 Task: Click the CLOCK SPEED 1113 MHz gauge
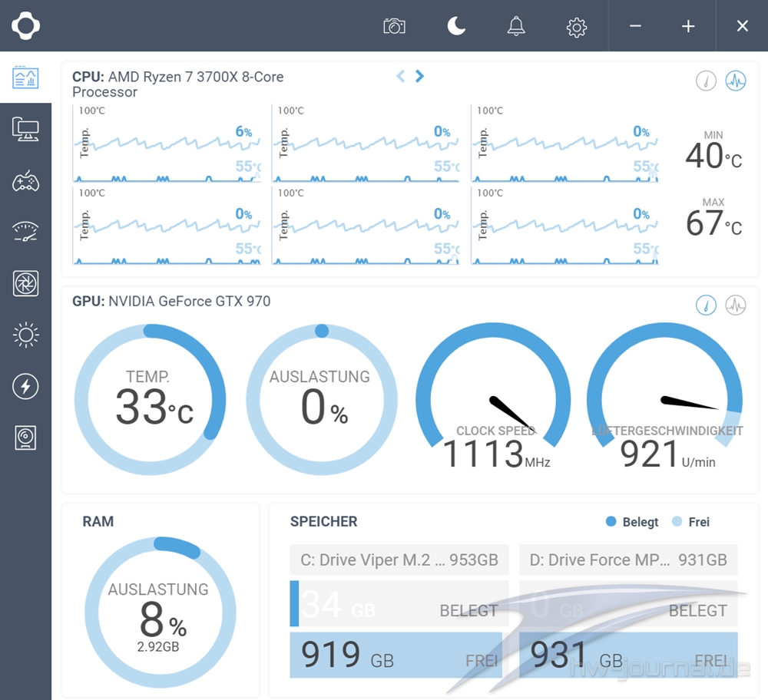(493, 395)
